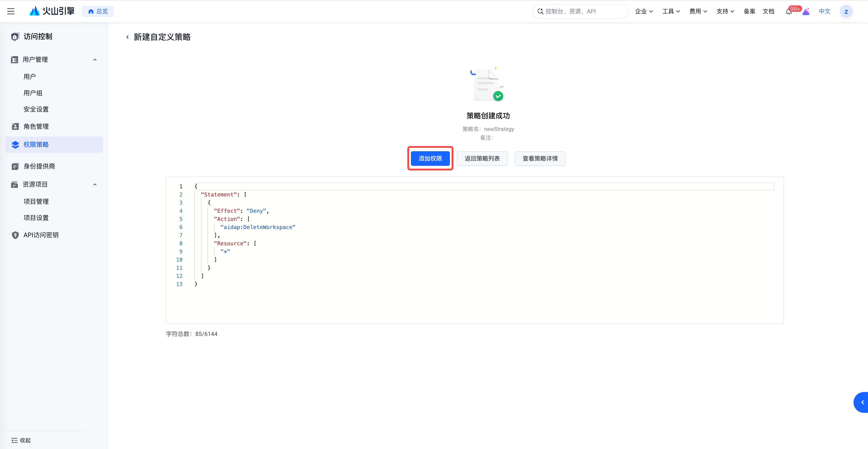This screenshot has height=449, width=868.
Task: Open the hamburger navigation menu
Action: coord(11,11)
